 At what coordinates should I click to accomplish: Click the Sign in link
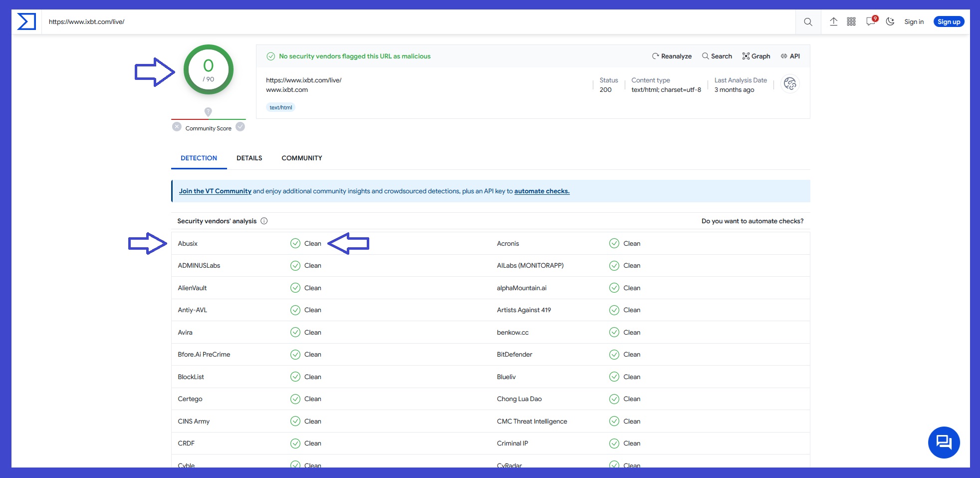914,22
